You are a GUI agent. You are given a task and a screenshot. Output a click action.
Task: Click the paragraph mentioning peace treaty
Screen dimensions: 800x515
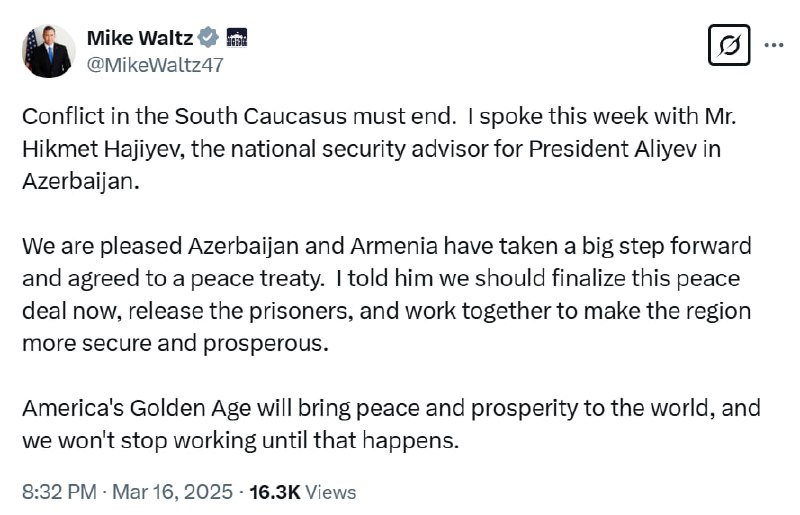click(387, 295)
